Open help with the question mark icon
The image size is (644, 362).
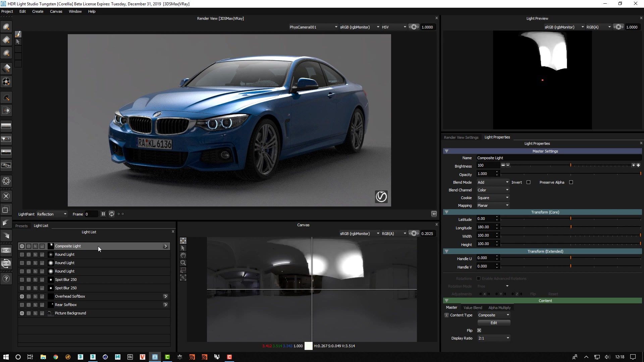[6, 279]
